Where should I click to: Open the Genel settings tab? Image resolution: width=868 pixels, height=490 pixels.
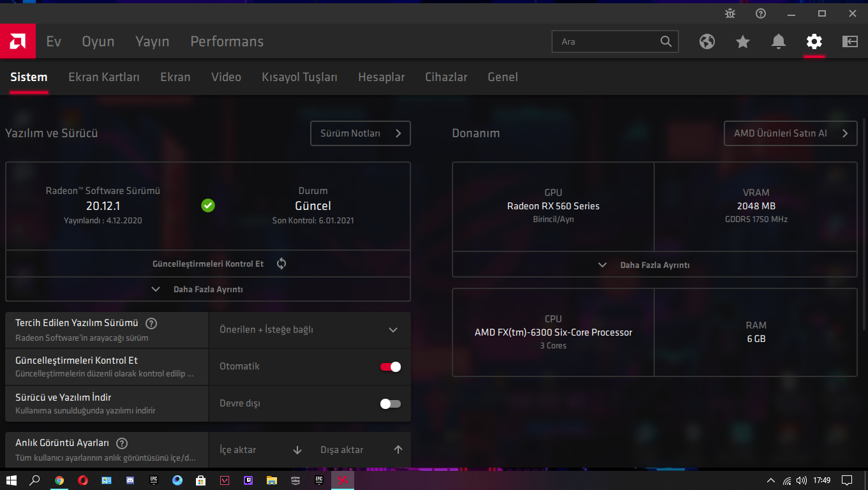click(503, 77)
